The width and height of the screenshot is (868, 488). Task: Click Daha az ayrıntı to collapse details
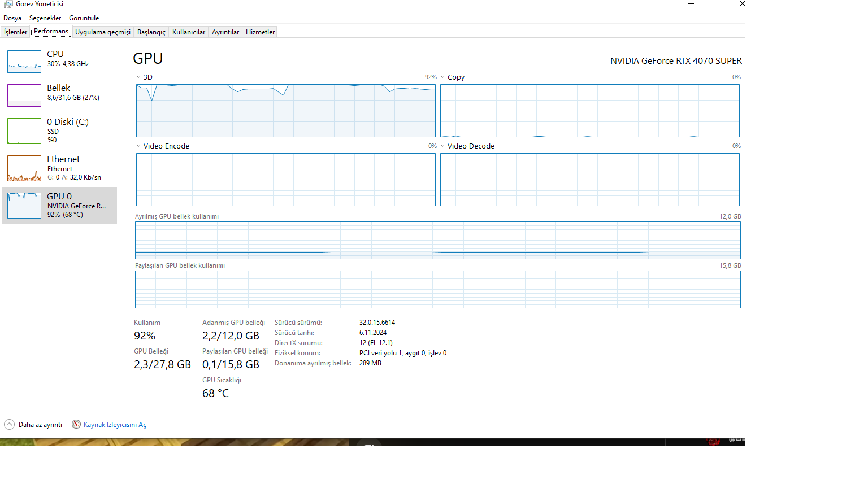click(x=41, y=425)
